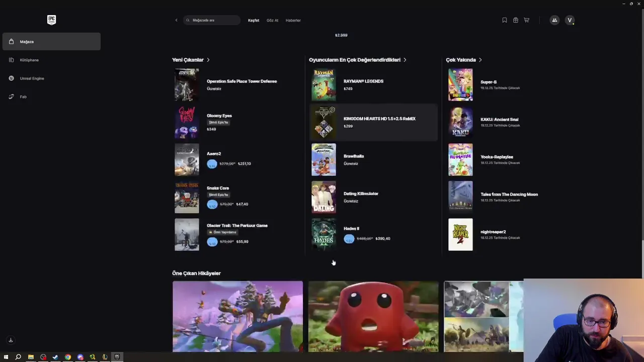Click the Super-B cover thumbnail
Image resolution: width=644 pixels, height=362 pixels.
tap(460, 85)
